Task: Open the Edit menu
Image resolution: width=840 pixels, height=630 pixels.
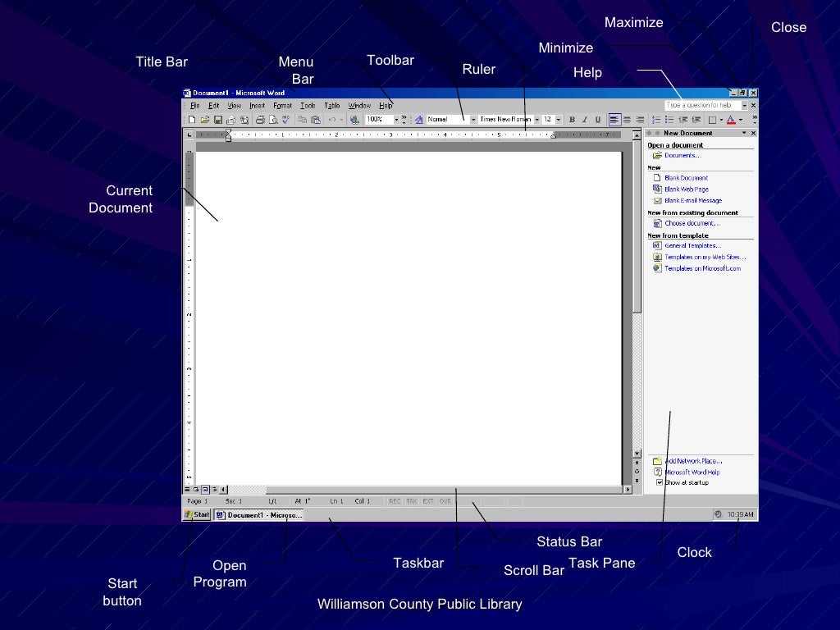Action: point(213,106)
